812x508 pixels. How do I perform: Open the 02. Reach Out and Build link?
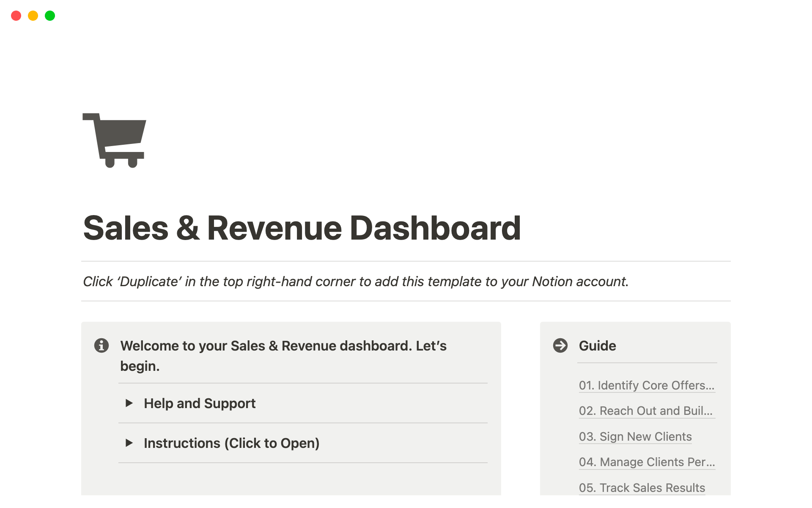point(645,411)
